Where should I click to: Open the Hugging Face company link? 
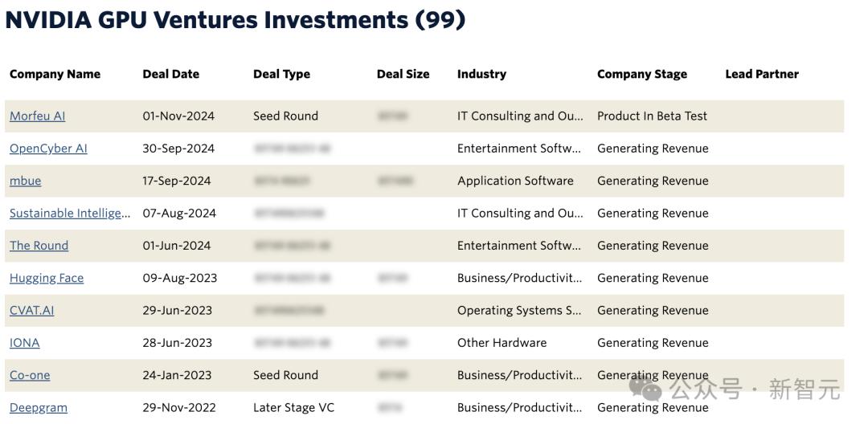pyautogui.click(x=47, y=278)
